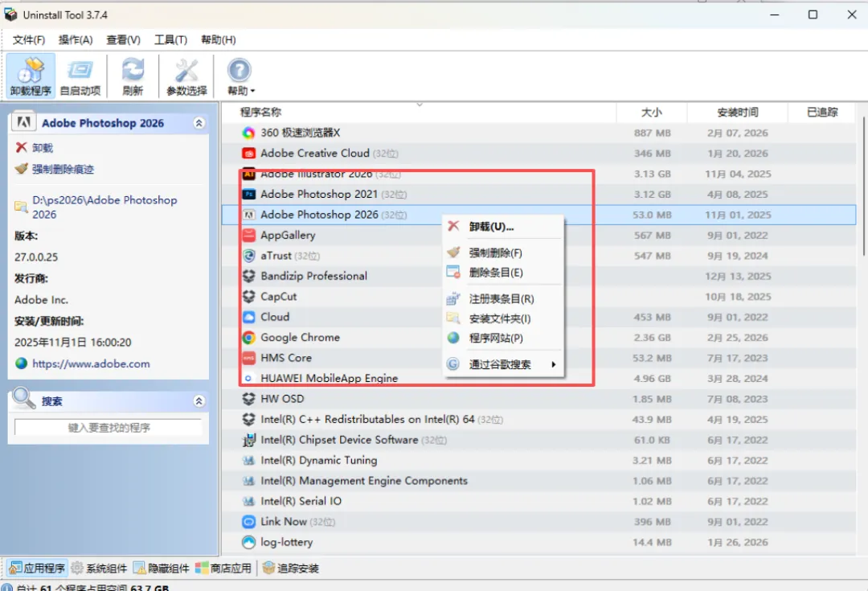Open the 工具(T) menu
This screenshot has height=591, width=868.
pos(170,40)
